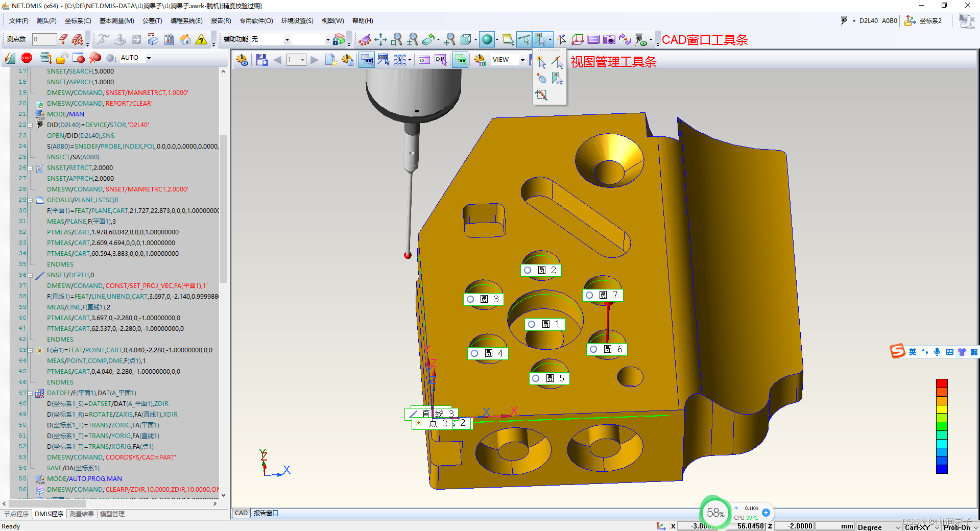Go to the previous view with left arrow
The width and height of the screenshot is (980, 531).
coord(277,60)
